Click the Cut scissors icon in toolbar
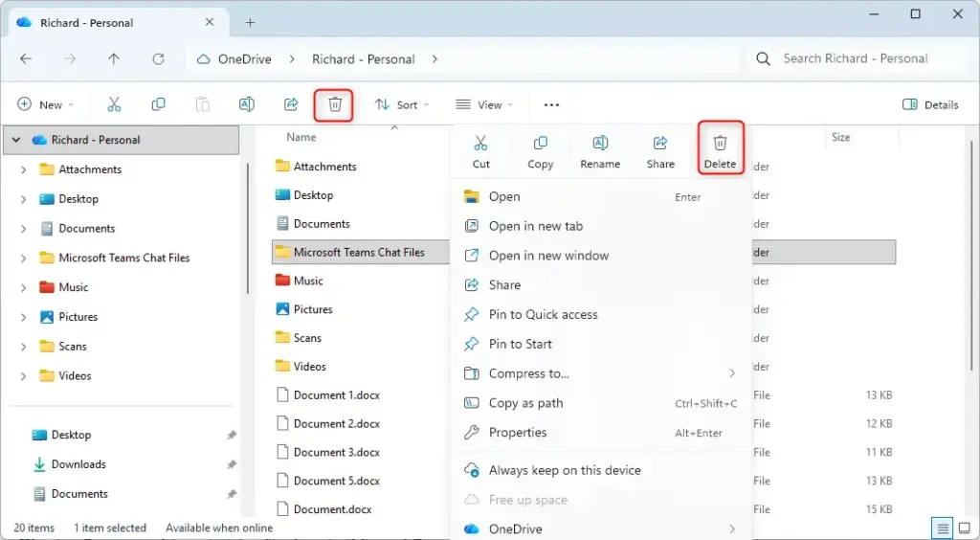 point(114,104)
